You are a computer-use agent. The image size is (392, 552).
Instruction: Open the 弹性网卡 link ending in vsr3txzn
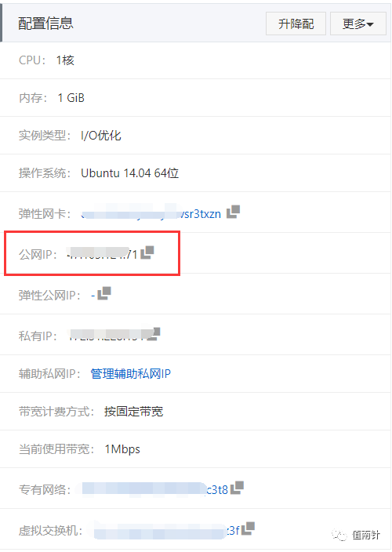tap(151, 214)
